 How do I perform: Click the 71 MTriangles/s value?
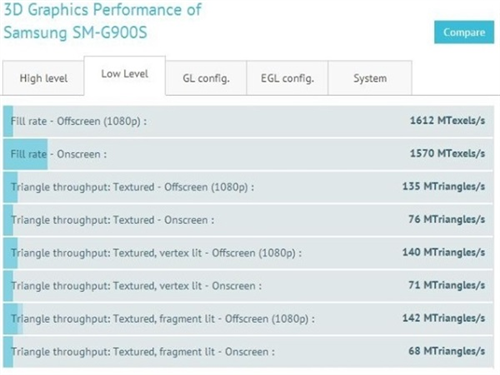coord(447,285)
